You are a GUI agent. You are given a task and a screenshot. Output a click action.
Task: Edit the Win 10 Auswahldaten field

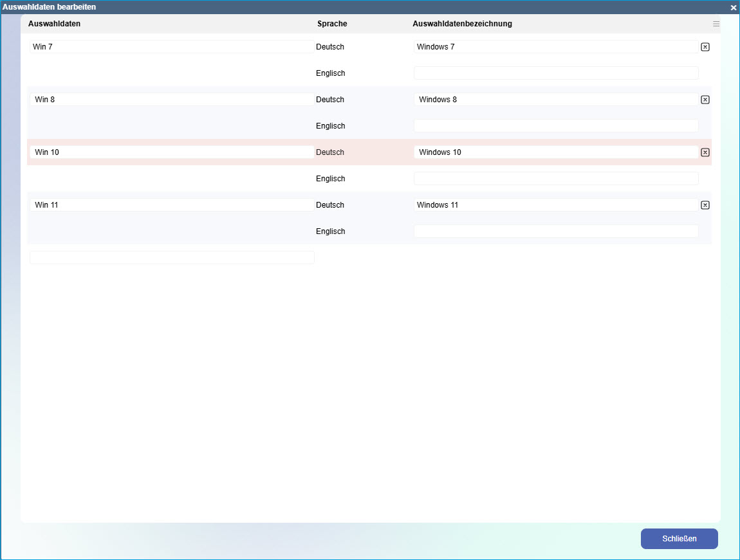[172, 152]
